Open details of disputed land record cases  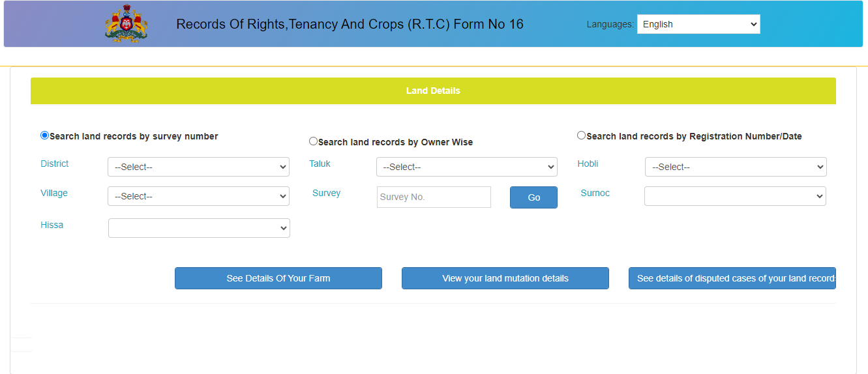pos(732,278)
